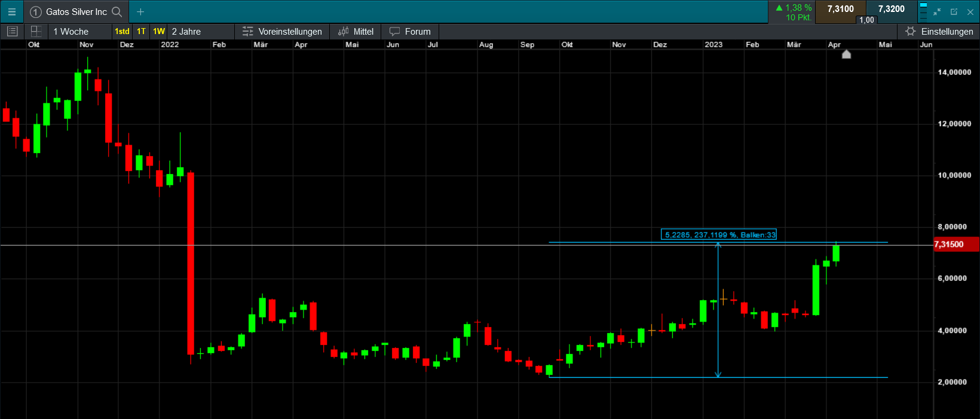Select the 1W timeframe shortcut
This screenshot has width=980, height=419.
click(x=159, y=32)
